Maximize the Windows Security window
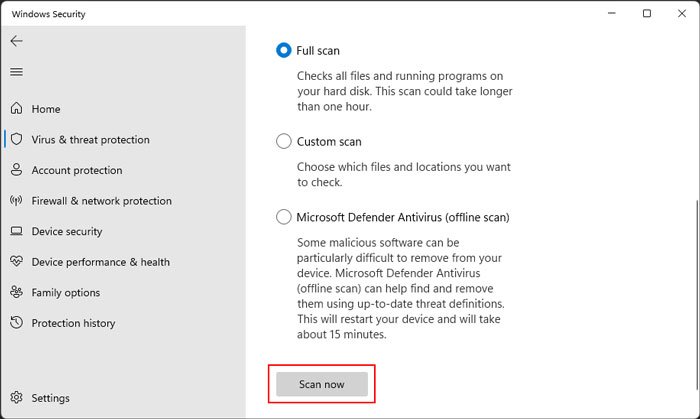This screenshot has height=419, width=700. (x=647, y=13)
